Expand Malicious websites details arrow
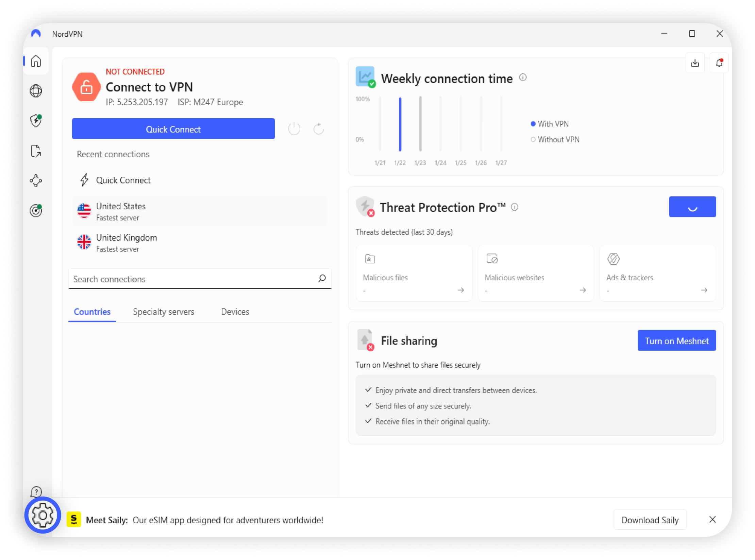 click(583, 290)
